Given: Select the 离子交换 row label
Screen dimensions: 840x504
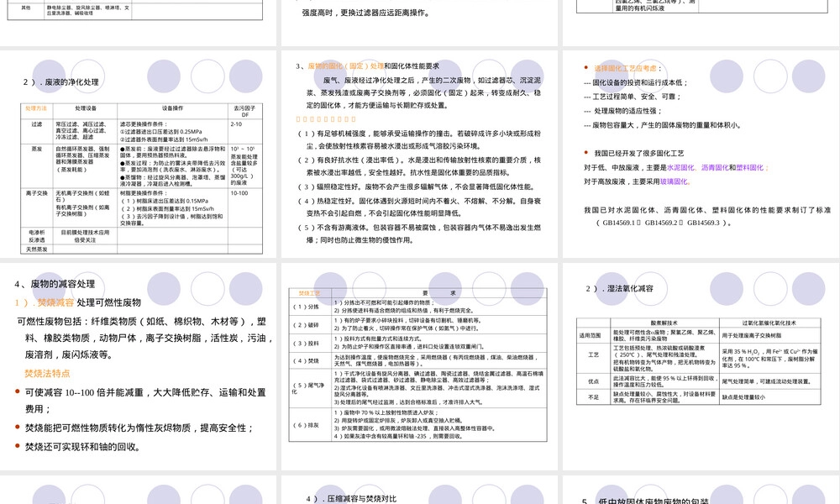Looking at the screenshot, I should coord(36,193).
